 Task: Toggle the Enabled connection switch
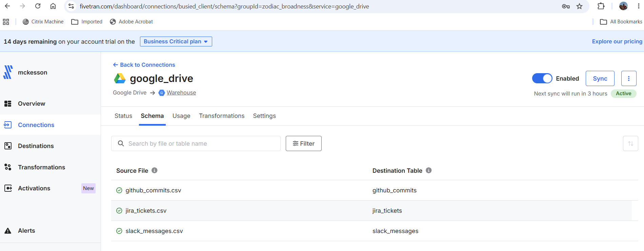542,78
